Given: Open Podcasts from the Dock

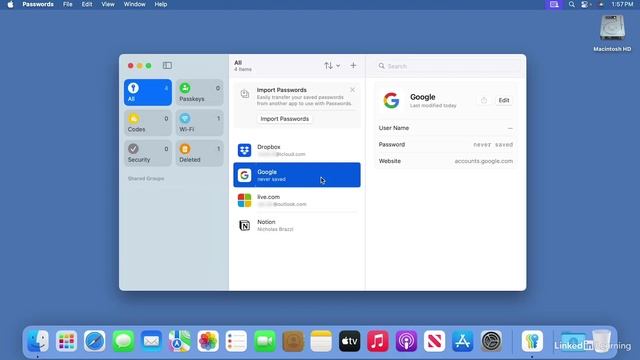Looking at the screenshot, I should [x=406, y=341].
